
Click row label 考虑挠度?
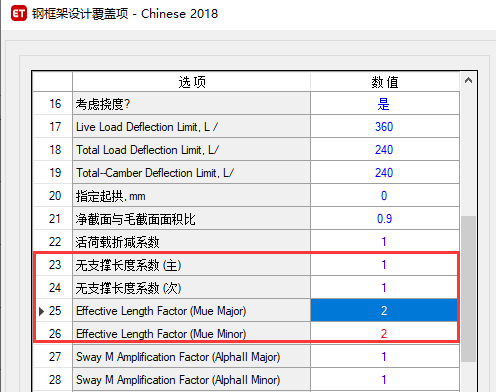click(x=191, y=104)
